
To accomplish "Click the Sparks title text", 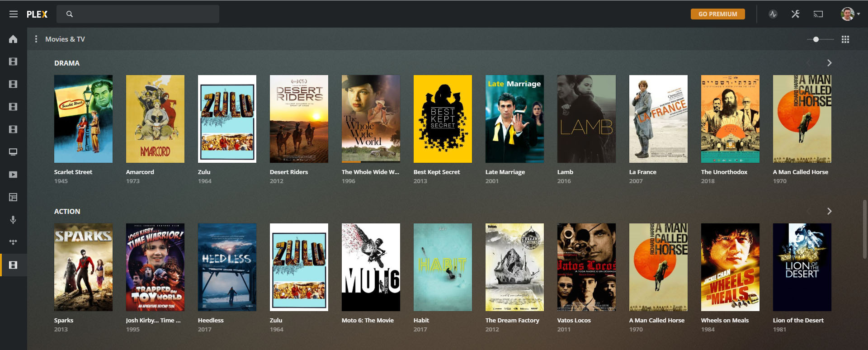I will point(64,320).
